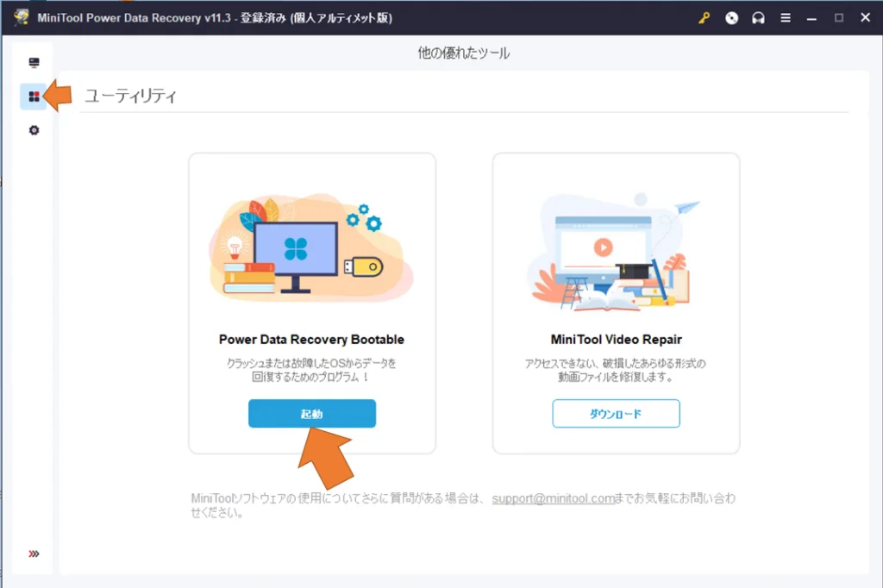883x588 pixels.
Task: Open the bootable media disc icon
Action: tap(732, 17)
